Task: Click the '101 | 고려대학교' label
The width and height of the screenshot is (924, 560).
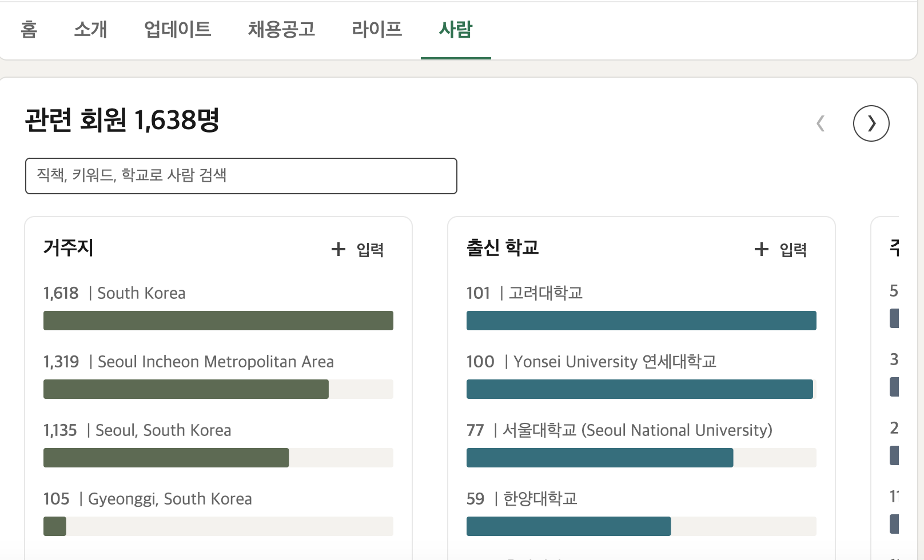Action: [x=524, y=293]
